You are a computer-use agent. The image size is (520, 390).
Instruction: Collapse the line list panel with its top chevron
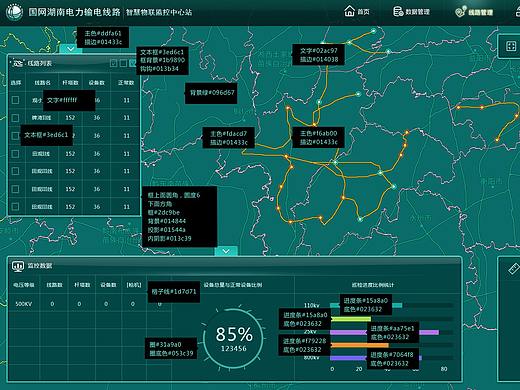[x=70, y=49]
